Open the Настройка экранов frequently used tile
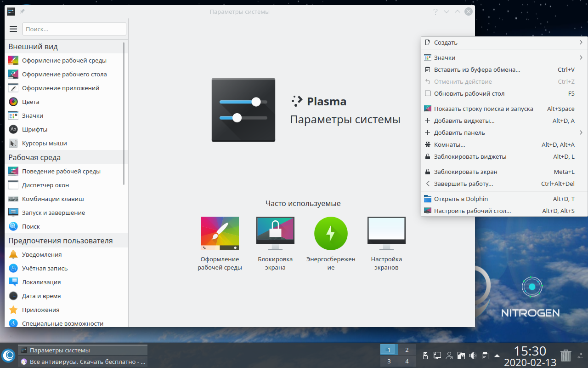 coord(386,244)
